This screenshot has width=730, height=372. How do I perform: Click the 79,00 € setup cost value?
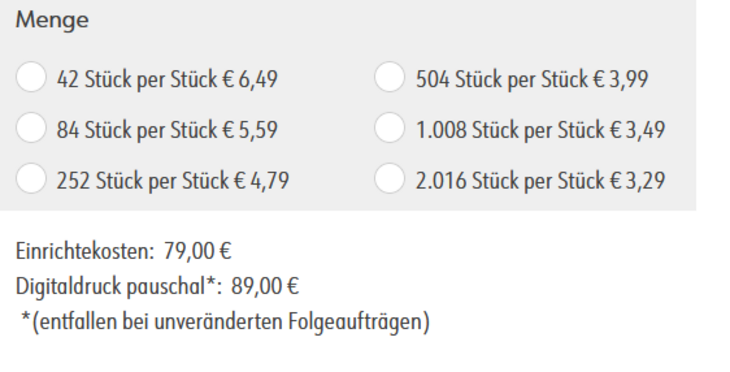(x=197, y=251)
